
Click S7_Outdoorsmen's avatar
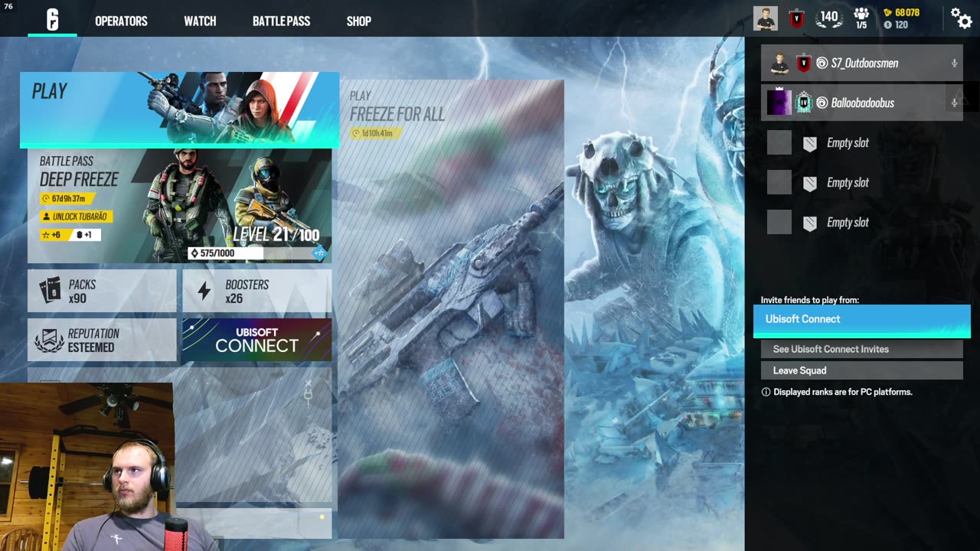(x=779, y=63)
